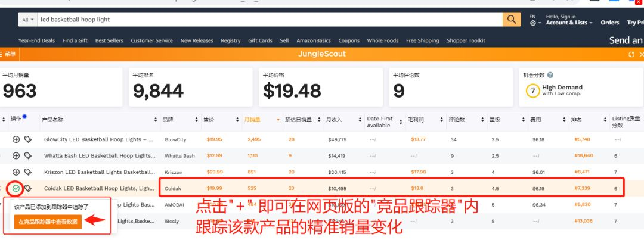Screen dimensions: 644x240
Task: Open Gift Cards page
Action: (x=260, y=40)
